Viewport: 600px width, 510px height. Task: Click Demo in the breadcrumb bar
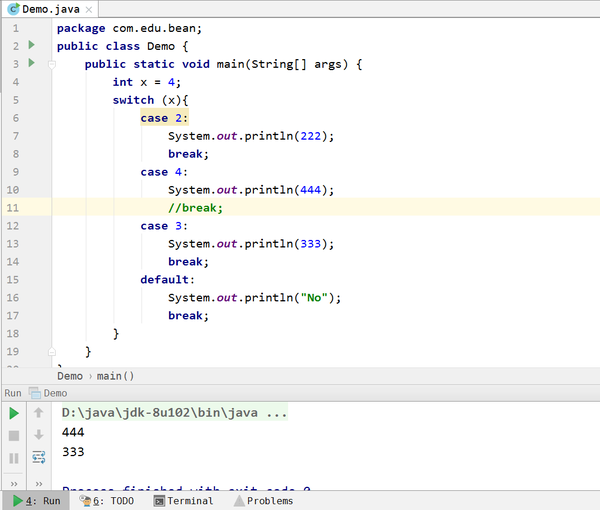click(70, 376)
